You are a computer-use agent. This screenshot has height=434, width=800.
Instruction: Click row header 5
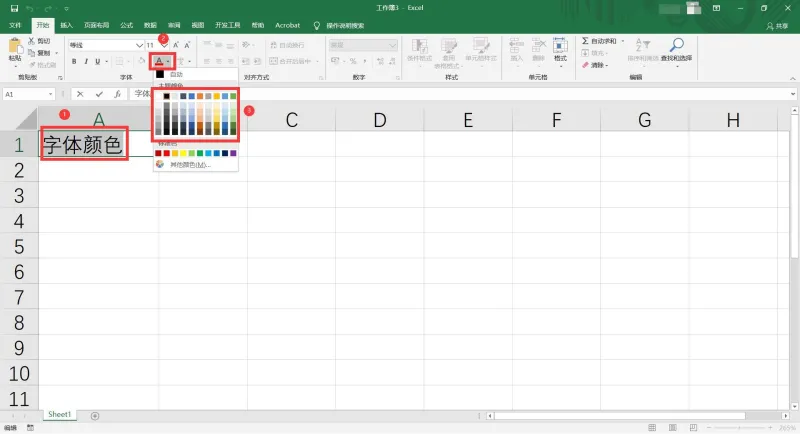tap(19, 246)
